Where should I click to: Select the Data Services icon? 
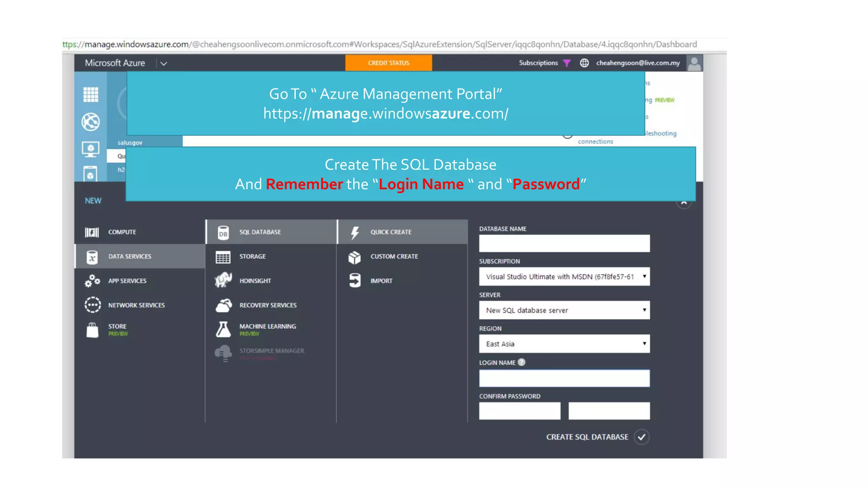[92, 257]
